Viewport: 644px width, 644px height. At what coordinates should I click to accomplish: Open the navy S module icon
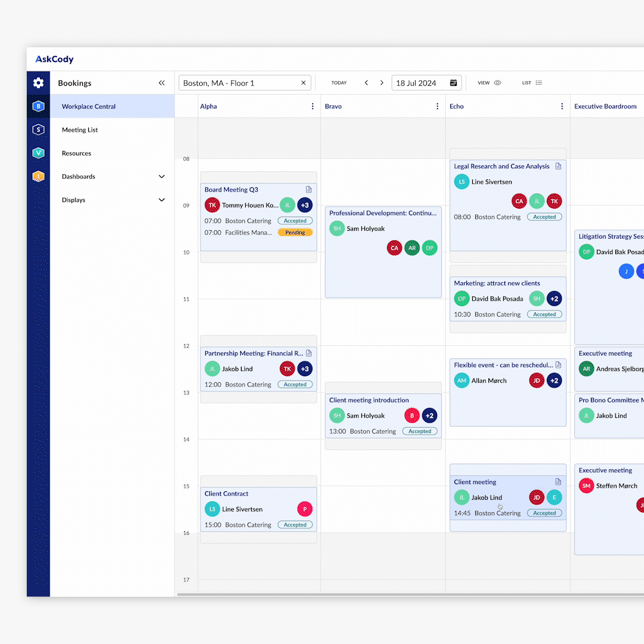(39, 129)
